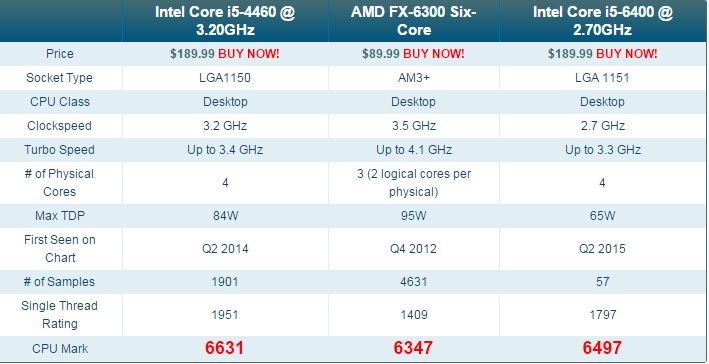
Task: Click the CPU Mark score 6497
Action: pos(602,348)
